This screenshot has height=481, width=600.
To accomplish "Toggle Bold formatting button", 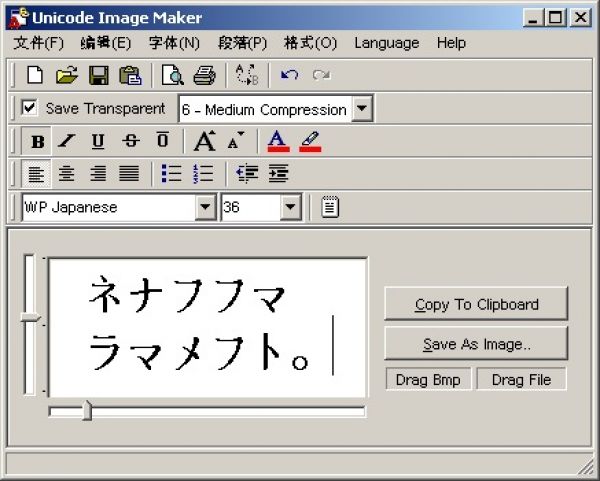I will coord(37,141).
